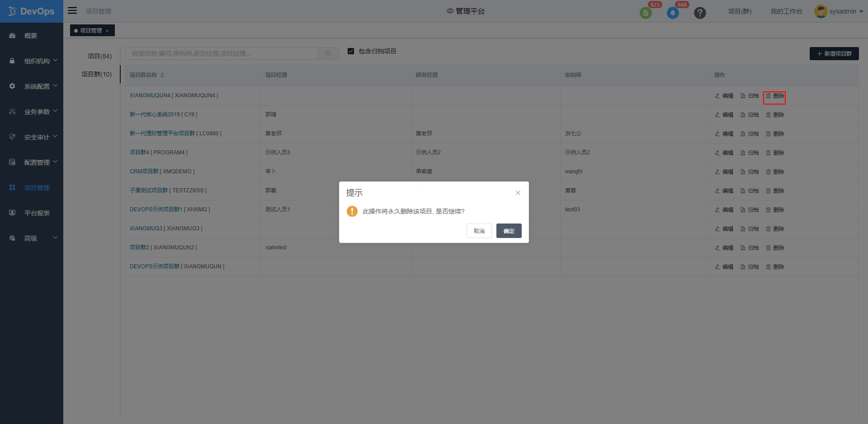Click the project search input field

point(222,53)
